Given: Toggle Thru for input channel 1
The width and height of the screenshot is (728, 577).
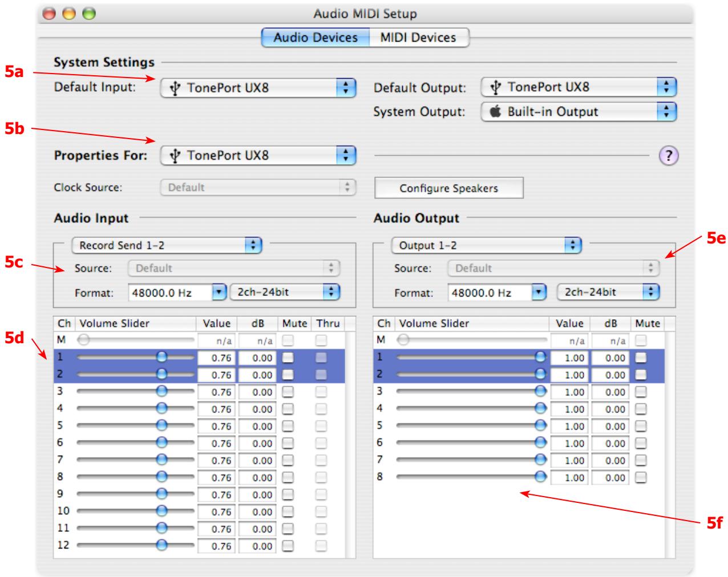Looking at the screenshot, I should pos(322,358).
